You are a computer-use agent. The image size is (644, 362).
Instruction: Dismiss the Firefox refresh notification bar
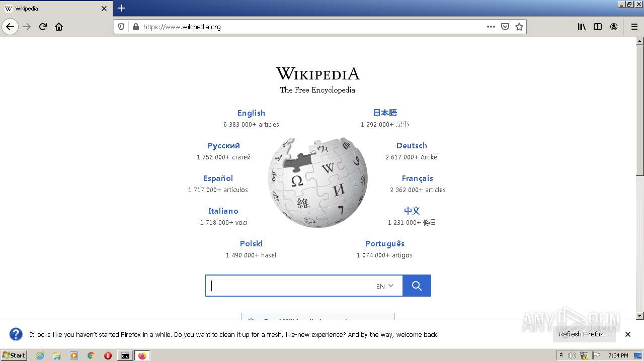628,334
